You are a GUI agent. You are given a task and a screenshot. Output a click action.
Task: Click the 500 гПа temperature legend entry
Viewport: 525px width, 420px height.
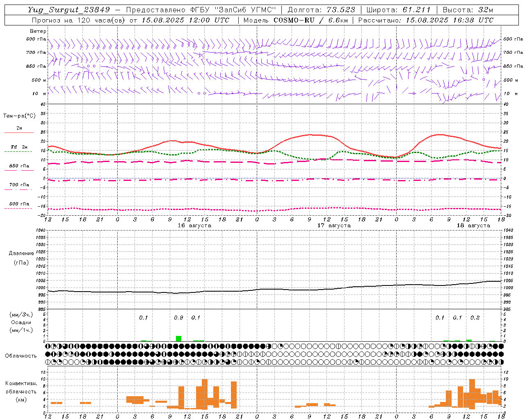(19, 204)
